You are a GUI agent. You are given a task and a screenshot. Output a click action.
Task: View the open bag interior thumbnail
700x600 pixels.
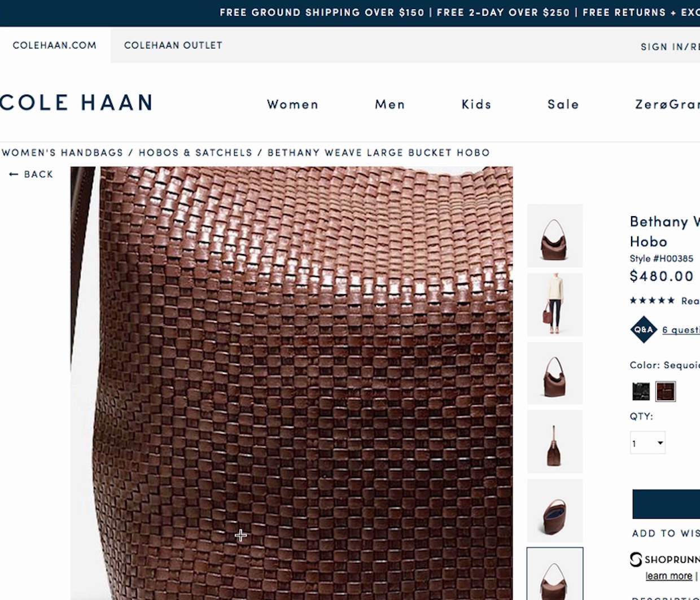(555, 511)
